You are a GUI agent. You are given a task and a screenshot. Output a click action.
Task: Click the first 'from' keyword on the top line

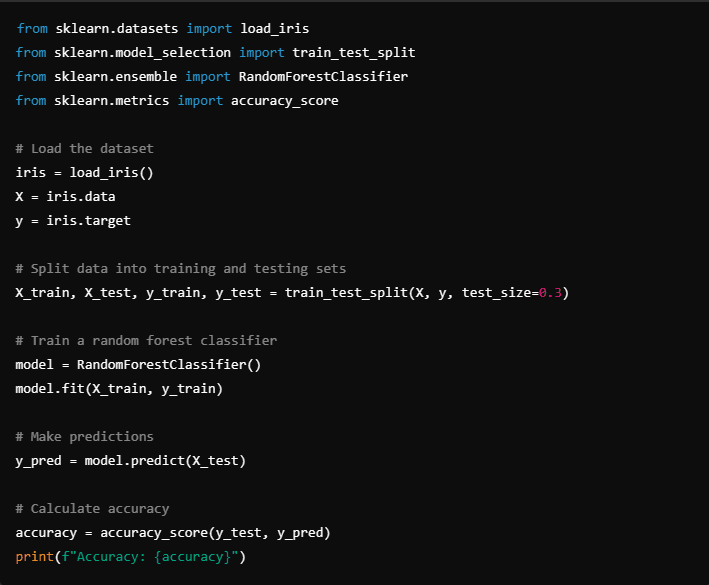[x=32, y=29]
